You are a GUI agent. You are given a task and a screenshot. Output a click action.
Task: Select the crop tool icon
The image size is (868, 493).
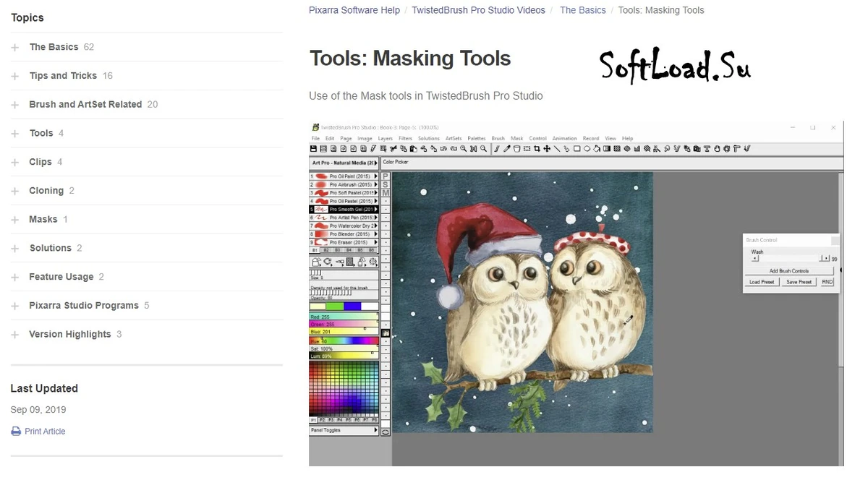537,148
